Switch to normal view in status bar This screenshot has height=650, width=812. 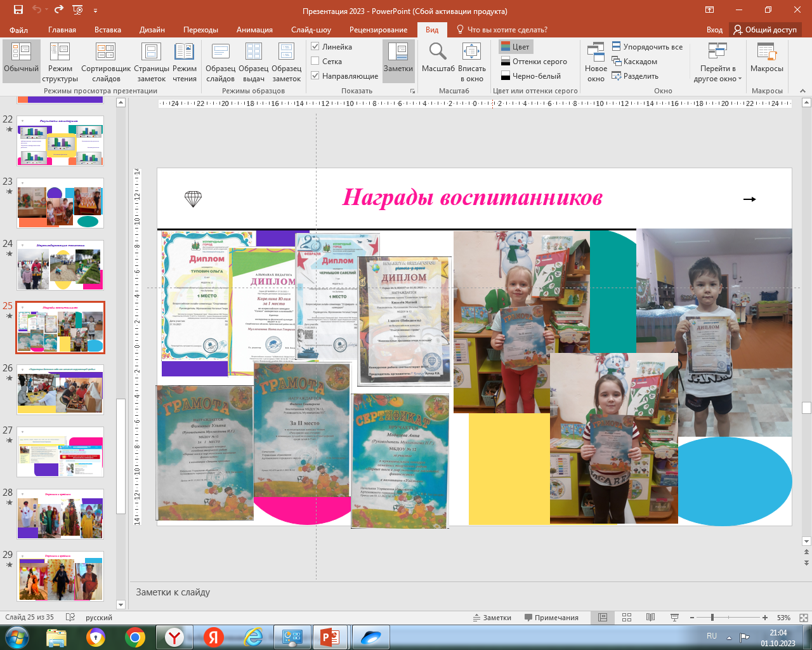click(603, 618)
